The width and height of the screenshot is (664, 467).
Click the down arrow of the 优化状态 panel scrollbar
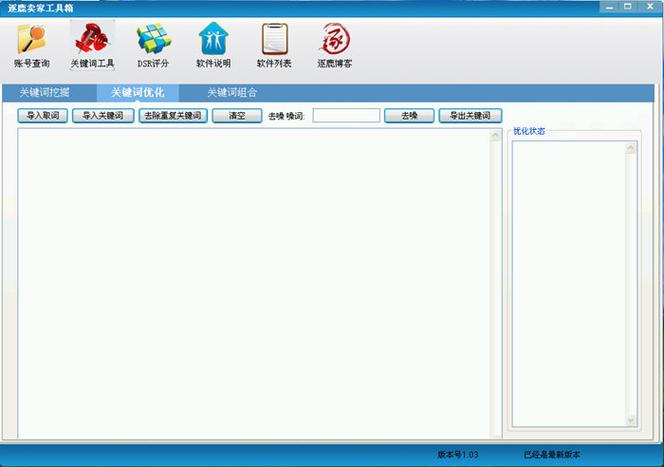(631, 420)
